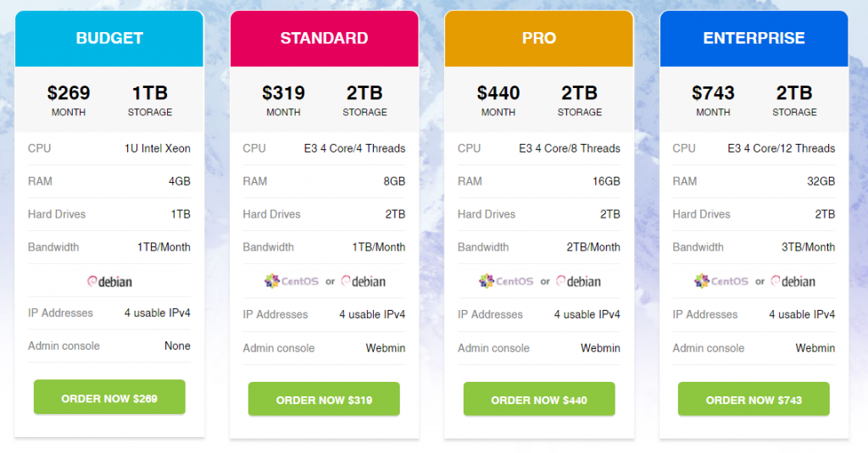The height and width of the screenshot is (453, 868).
Task: Click the Debian logo in Budget plan
Action: [x=109, y=281]
